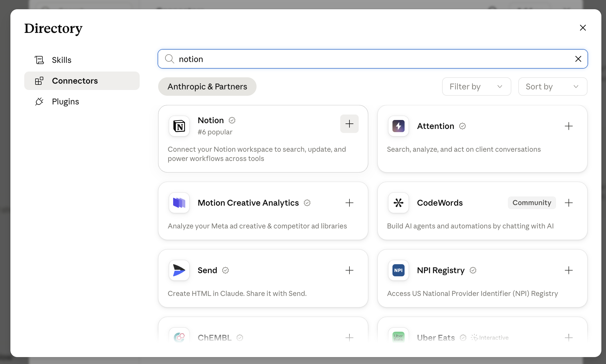Screen dimensions: 606x364
Task: Open the Skills section
Action: pos(82,60)
